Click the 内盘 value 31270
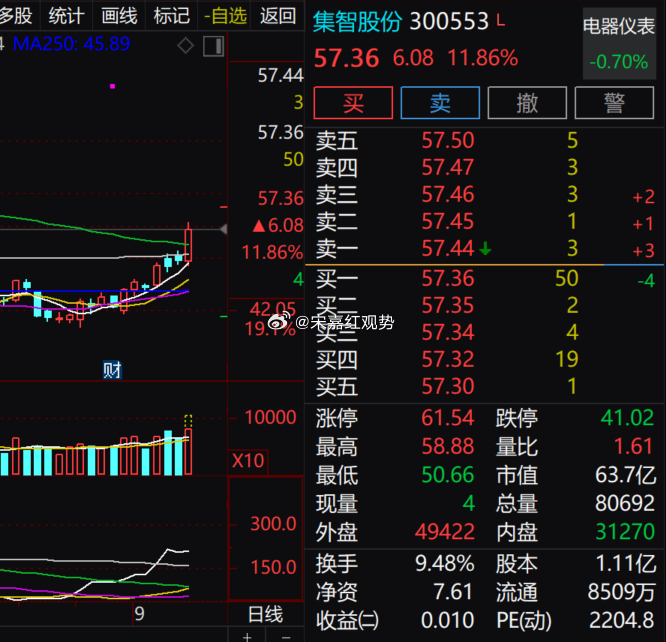Viewport: 666px width, 642px height. coord(625,532)
